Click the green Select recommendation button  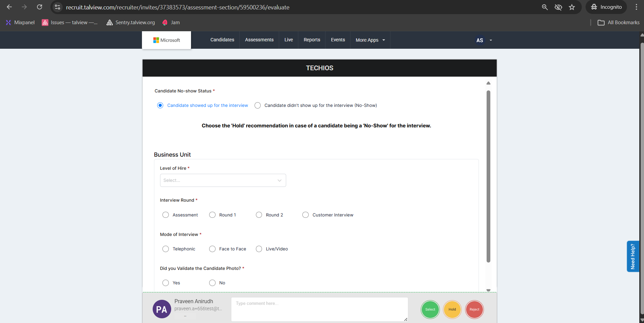pyautogui.click(x=430, y=310)
